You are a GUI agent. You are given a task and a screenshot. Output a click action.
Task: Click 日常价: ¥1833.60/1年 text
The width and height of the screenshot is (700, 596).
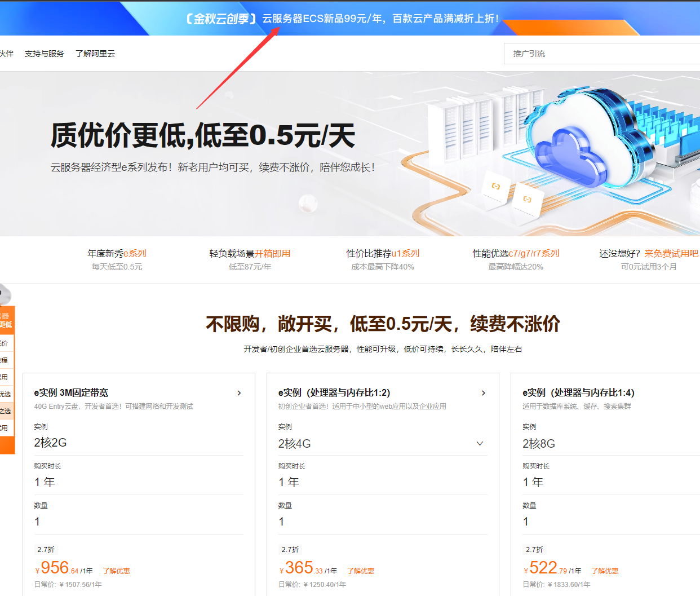point(557,585)
